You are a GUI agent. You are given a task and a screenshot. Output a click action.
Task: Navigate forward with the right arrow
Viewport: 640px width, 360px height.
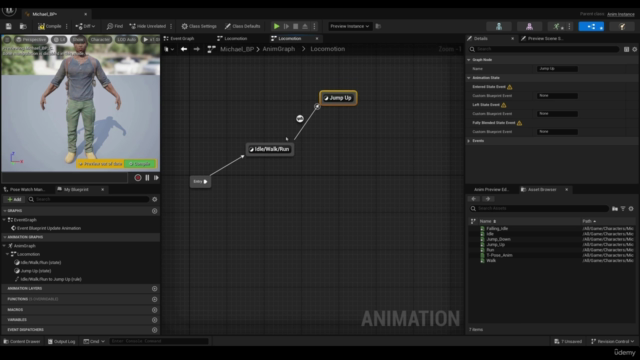tap(197, 49)
